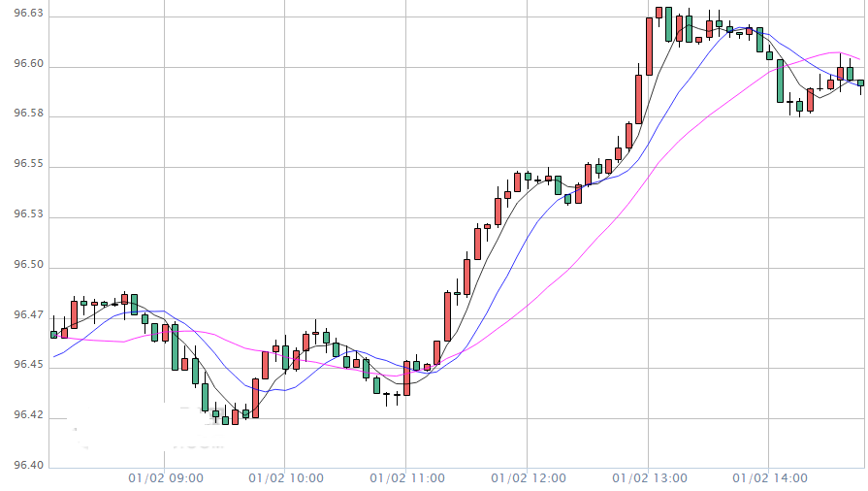Click the 01/02 10:00 time axis label
The width and height of the screenshot is (868, 491).
[285, 478]
